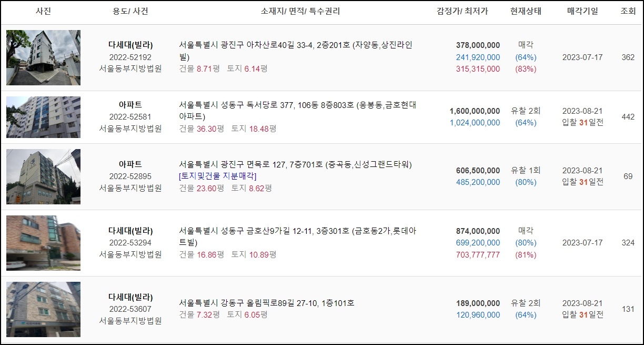The height and width of the screenshot is (345, 644).
Task: Select case number 2022-53607
Action: point(130,309)
